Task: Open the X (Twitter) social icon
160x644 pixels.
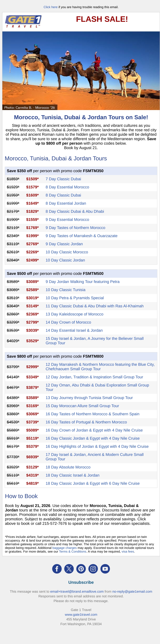Action: tap(69, 569)
